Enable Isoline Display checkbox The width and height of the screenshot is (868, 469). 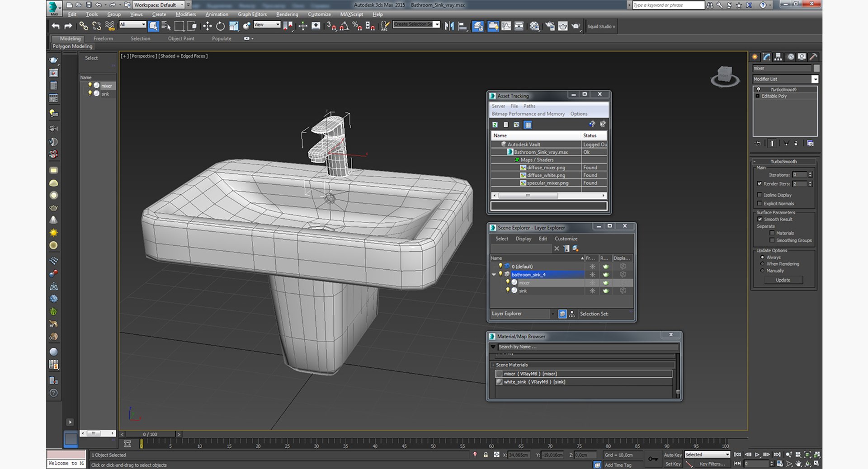click(759, 195)
